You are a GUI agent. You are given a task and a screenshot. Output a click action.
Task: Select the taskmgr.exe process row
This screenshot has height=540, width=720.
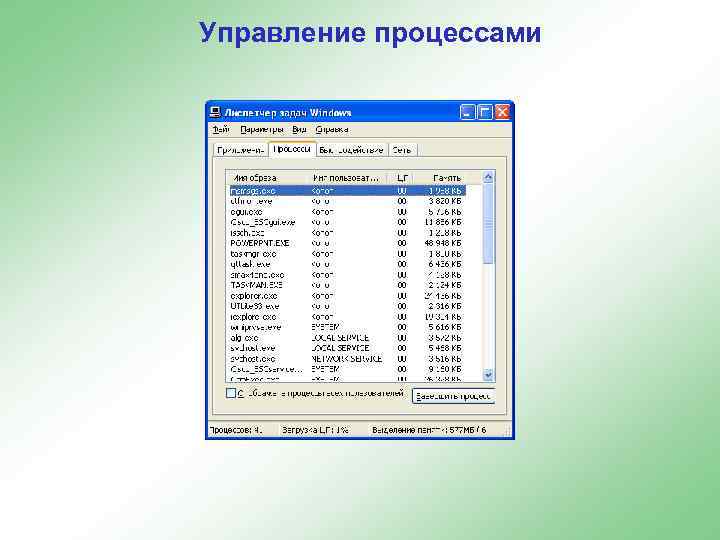[348, 254]
